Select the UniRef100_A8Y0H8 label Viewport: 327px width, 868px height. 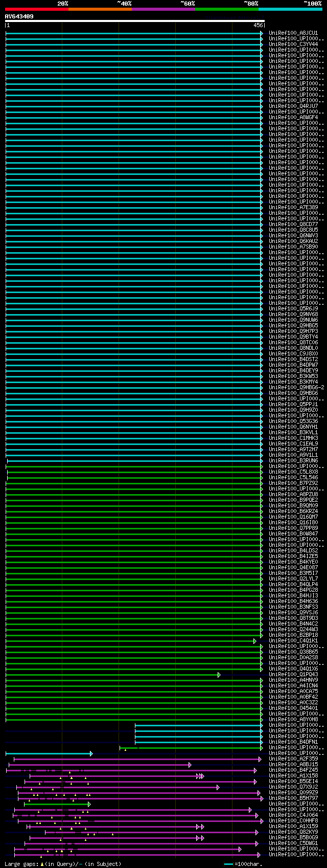[293, 720]
